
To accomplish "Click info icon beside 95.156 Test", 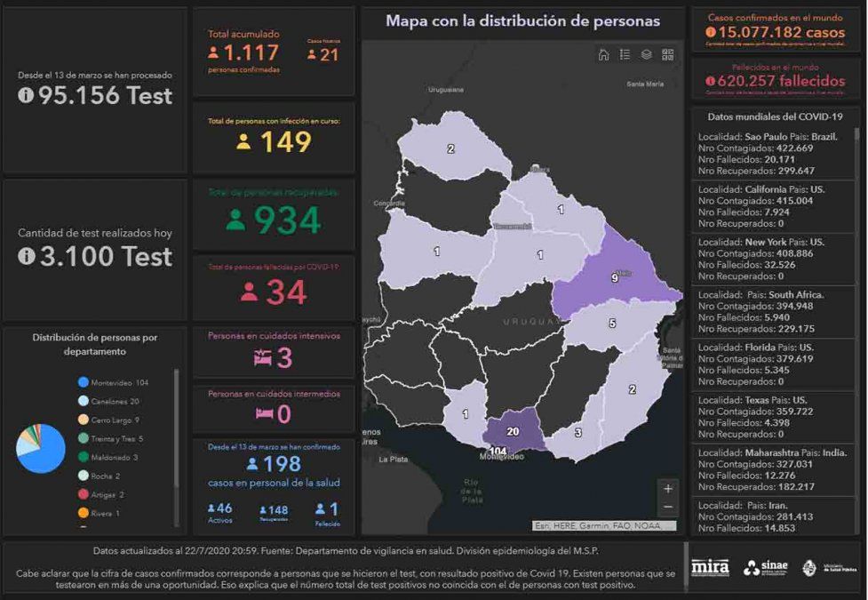I will pyautogui.click(x=26, y=96).
